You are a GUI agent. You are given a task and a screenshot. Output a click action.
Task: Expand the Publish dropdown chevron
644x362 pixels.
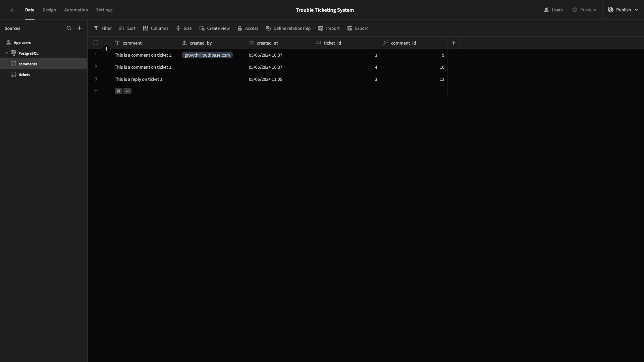[x=636, y=10]
